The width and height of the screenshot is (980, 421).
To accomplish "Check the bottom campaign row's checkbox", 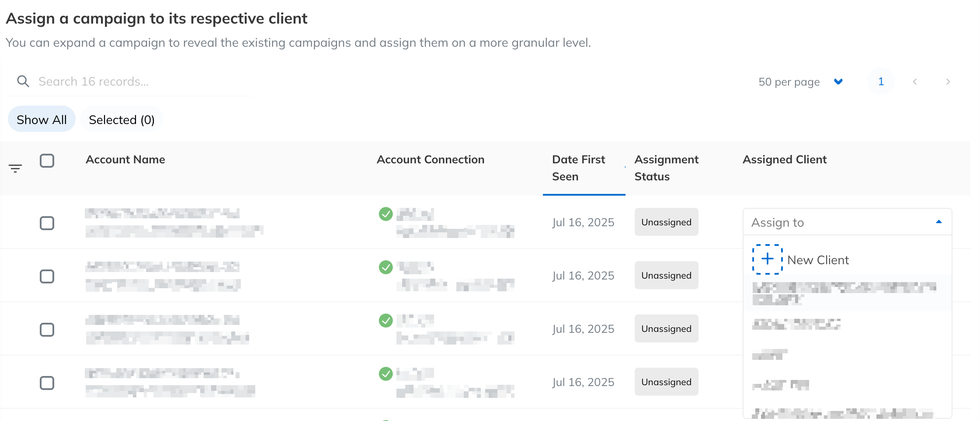I will pos(47,383).
